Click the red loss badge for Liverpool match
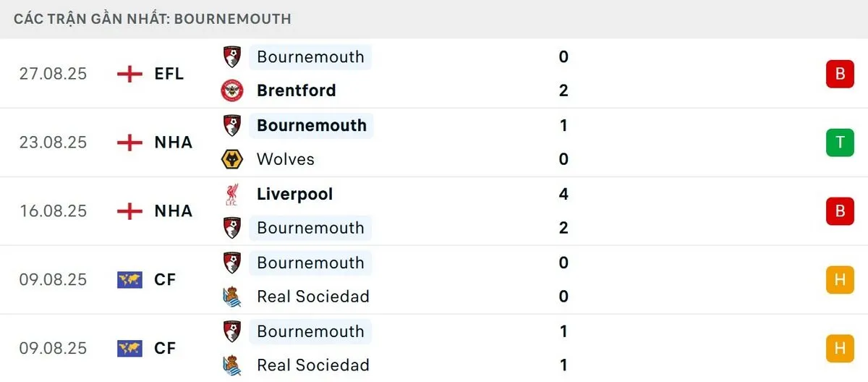This screenshot has width=868, height=382. (840, 211)
